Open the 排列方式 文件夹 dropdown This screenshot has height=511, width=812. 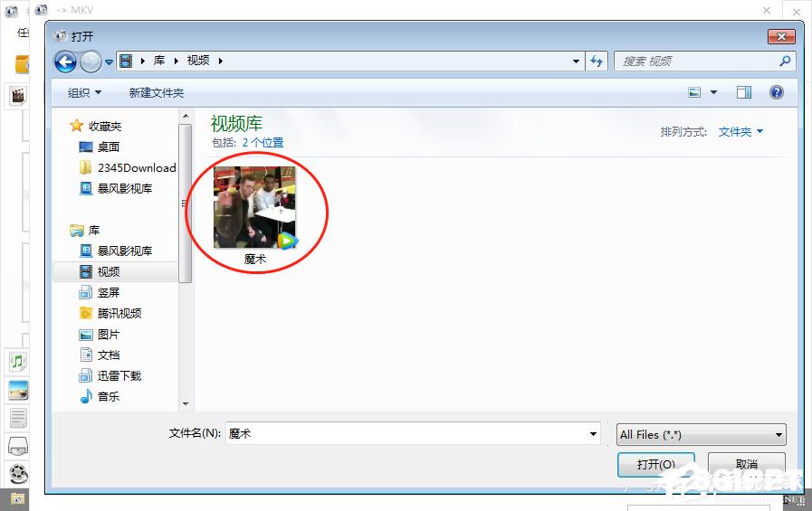pos(740,132)
